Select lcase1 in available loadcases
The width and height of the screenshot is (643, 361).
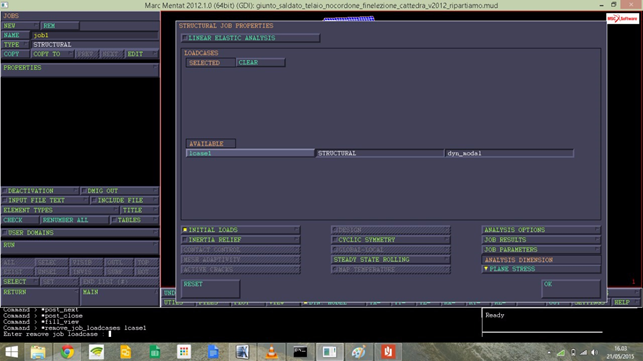(250, 153)
